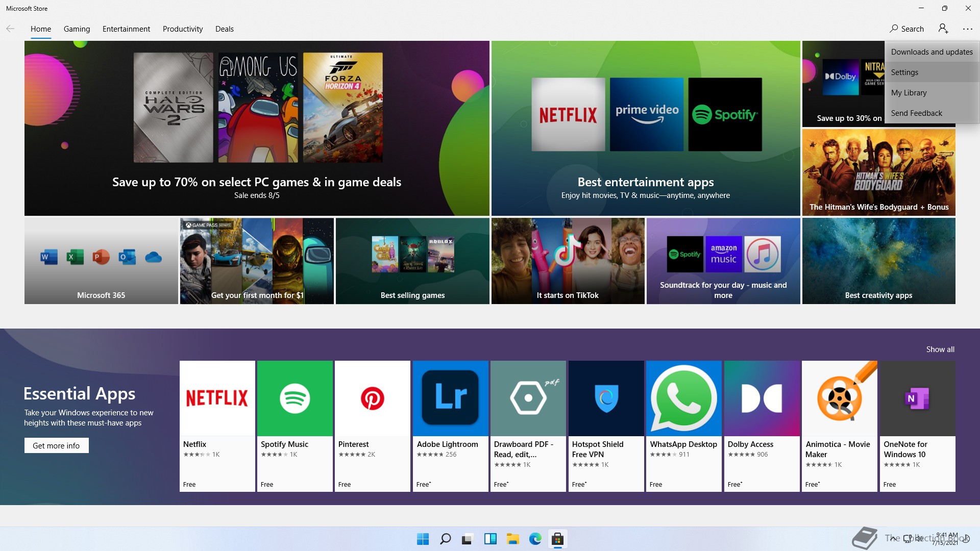Open the Drawboard PDF app tile
Viewport: 980px width, 551px height.
point(528,426)
